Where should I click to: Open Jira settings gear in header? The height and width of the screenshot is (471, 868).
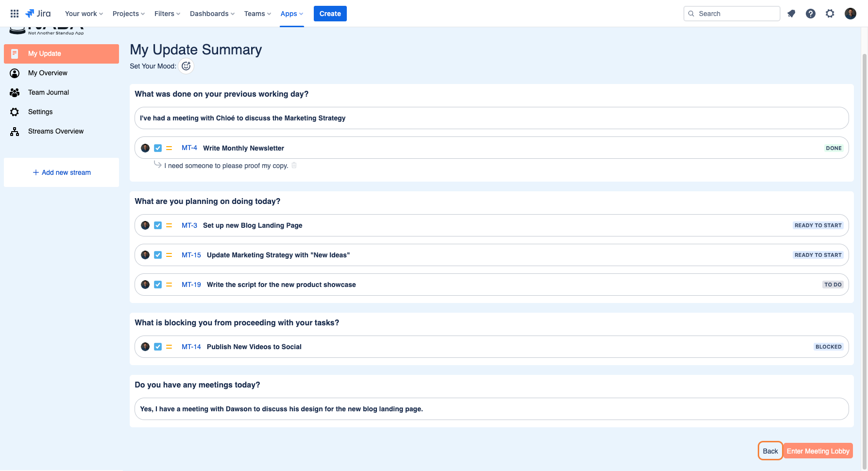click(x=830, y=14)
